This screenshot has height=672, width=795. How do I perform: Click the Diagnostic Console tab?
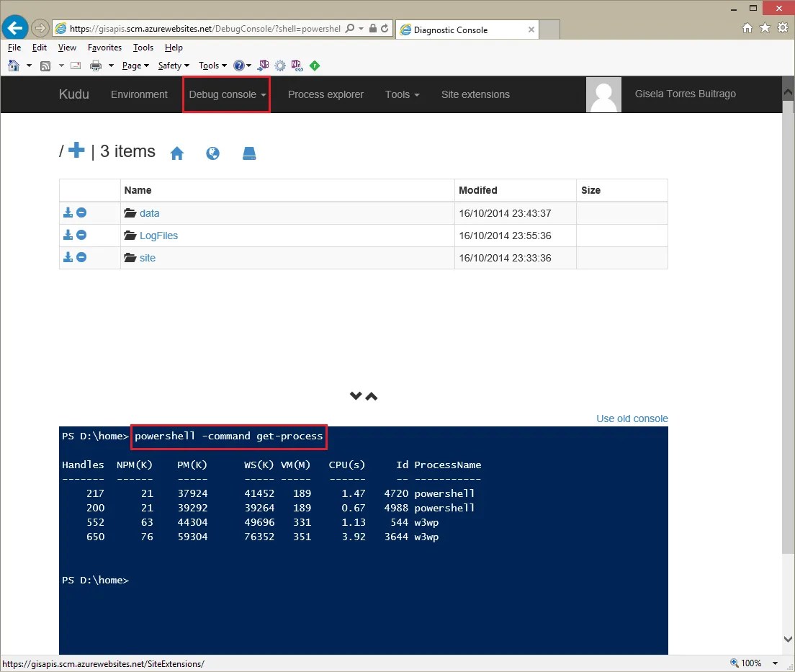tap(466, 30)
